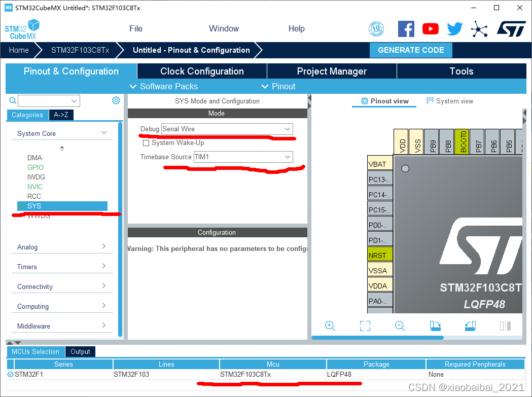Viewport: 532px width, 397px height.
Task: Open the Facebook icon link
Action: tap(406, 29)
